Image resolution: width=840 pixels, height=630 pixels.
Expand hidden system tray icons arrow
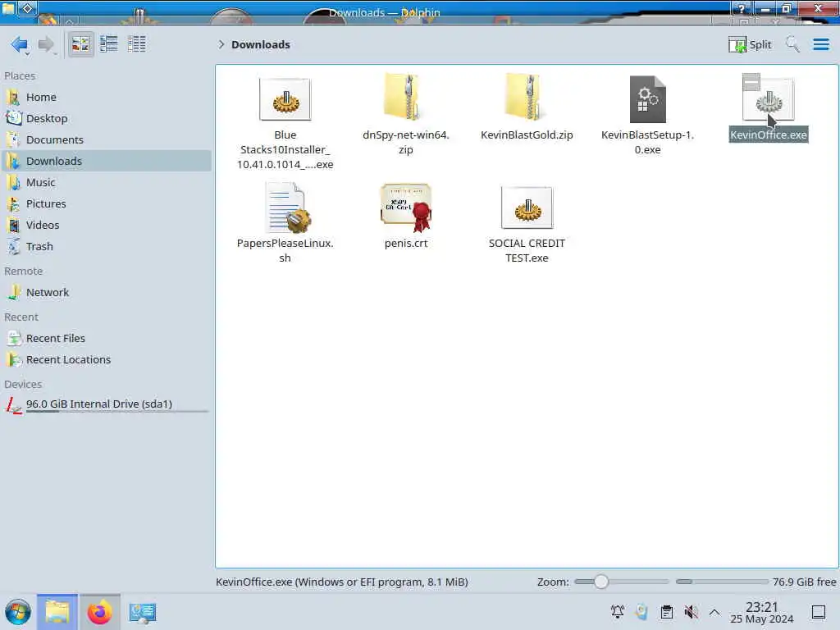pos(714,612)
